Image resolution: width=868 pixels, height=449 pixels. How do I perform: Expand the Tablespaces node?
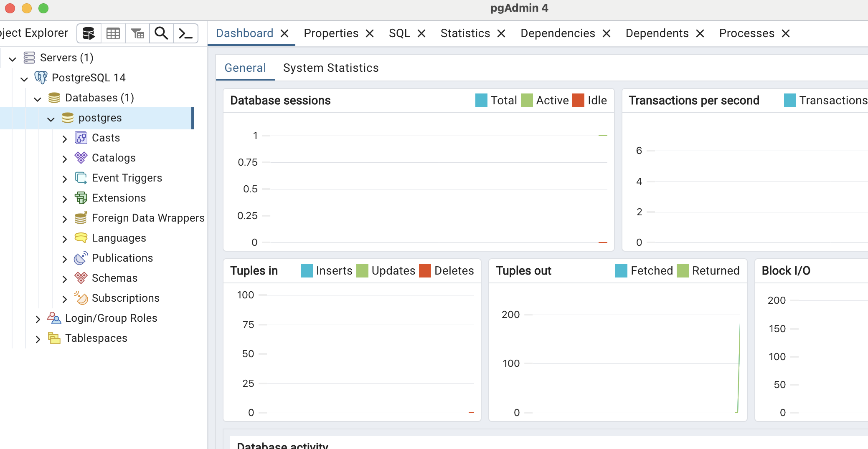click(38, 339)
